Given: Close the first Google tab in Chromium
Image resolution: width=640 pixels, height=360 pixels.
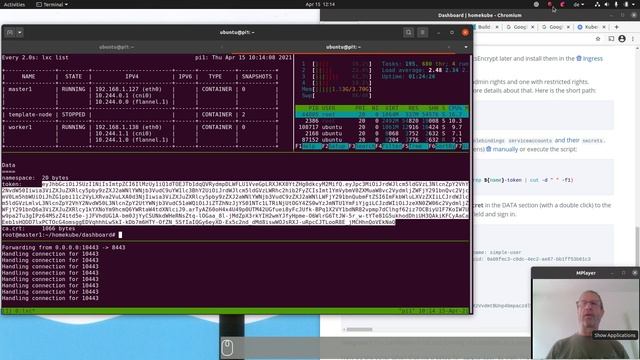Looking at the screenshot, I should pos(532,27).
